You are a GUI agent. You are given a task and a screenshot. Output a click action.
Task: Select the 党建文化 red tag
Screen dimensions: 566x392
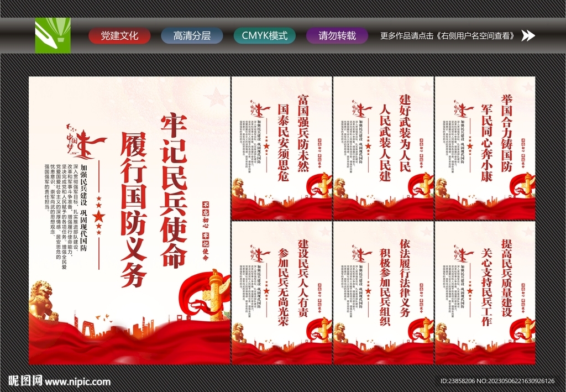pos(119,34)
